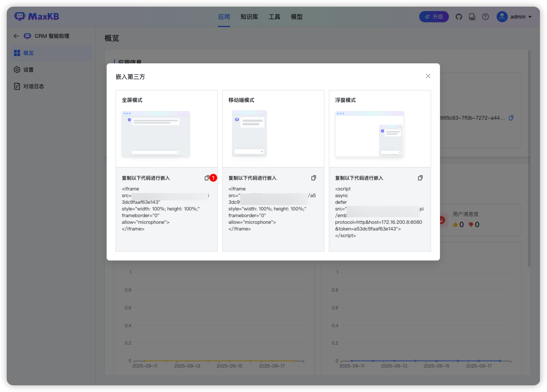
Task: Copy the mobile mode embed code
Action: coord(314,178)
